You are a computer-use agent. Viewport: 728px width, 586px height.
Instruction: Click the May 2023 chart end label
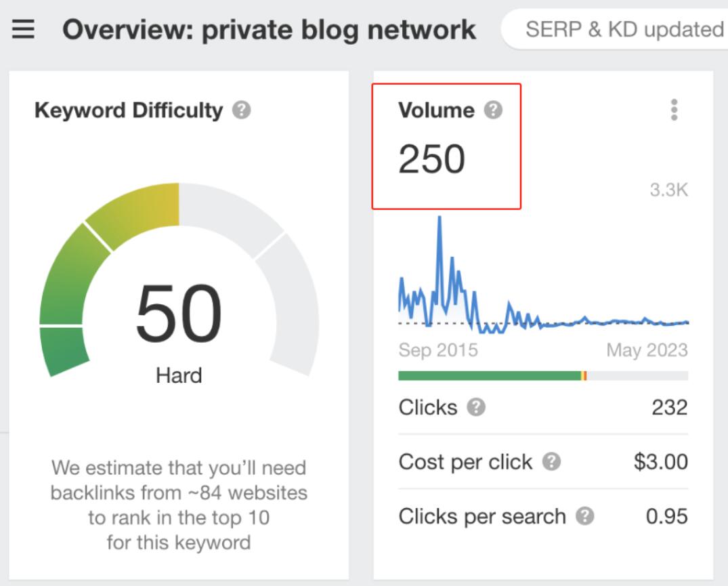647,350
